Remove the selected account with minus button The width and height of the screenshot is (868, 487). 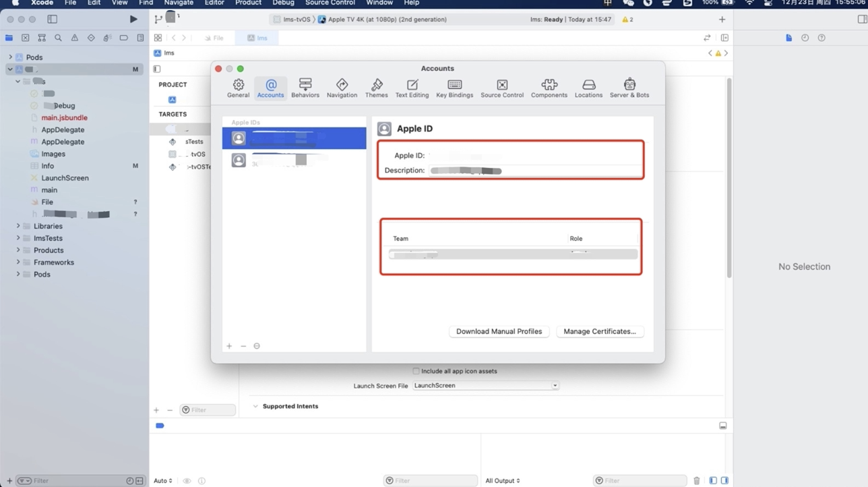point(243,346)
